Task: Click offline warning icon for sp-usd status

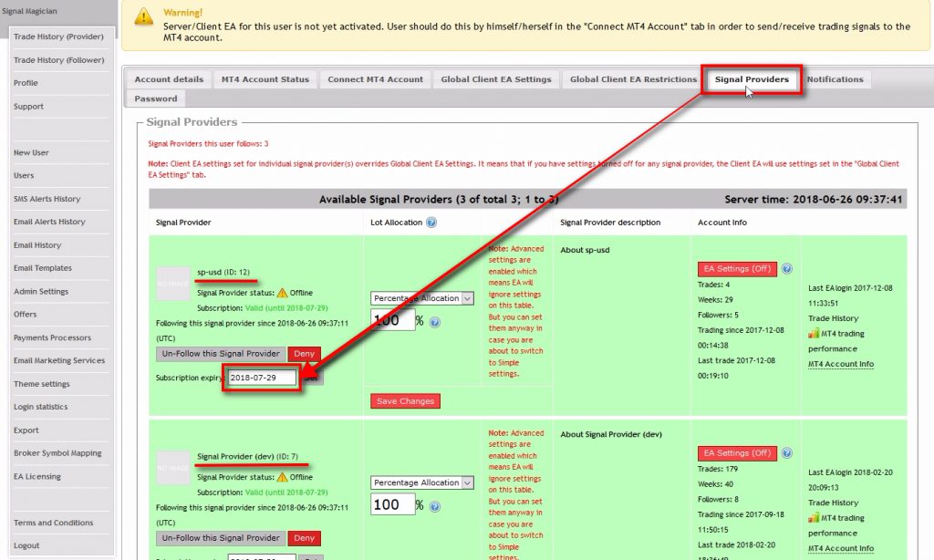Action: tap(282, 293)
